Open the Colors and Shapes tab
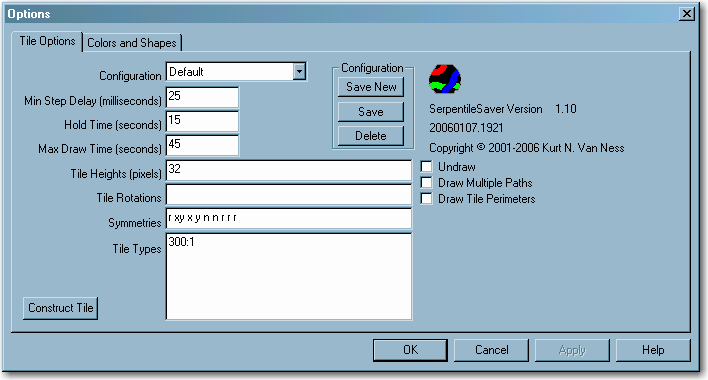 click(x=132, y=43)
